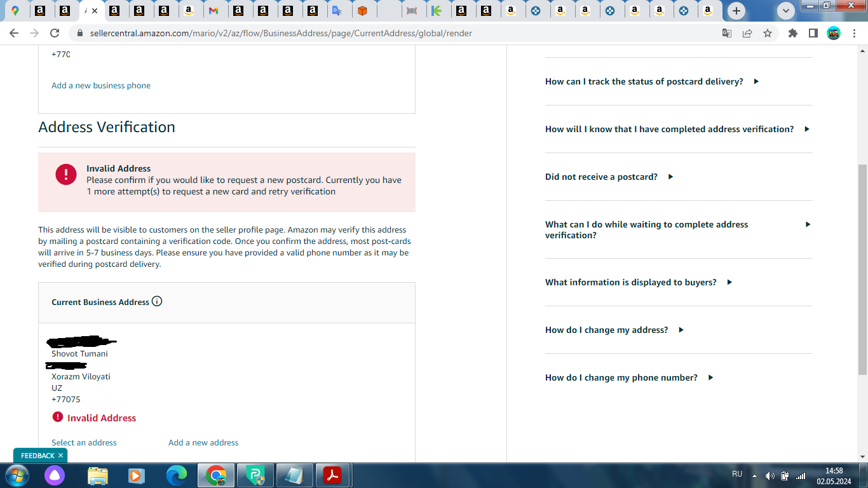Expand 'What can I do while waiting' question
868x488 pixels.
point(679,229)
